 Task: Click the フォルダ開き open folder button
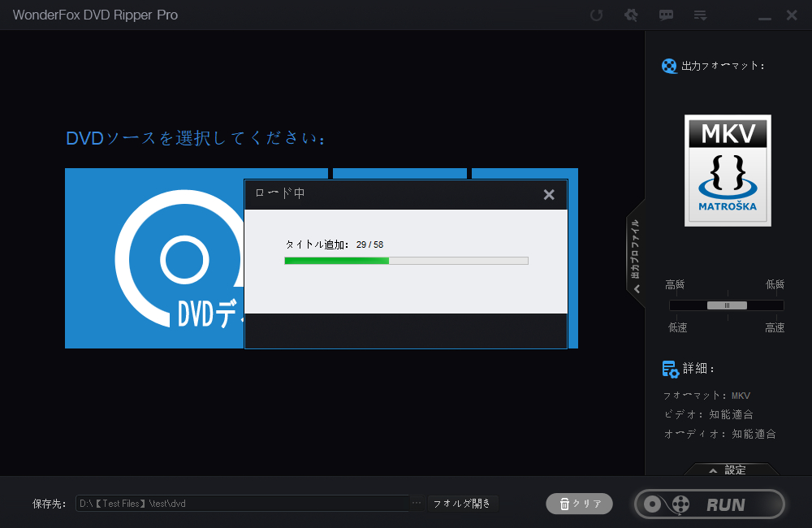pyautogui.click(x=462, y=503)
